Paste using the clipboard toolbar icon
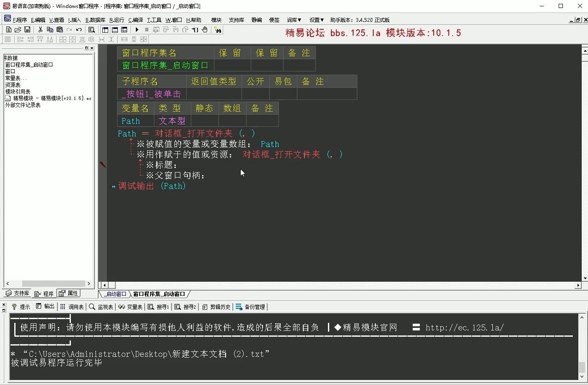588x385 pixels. 60,30
